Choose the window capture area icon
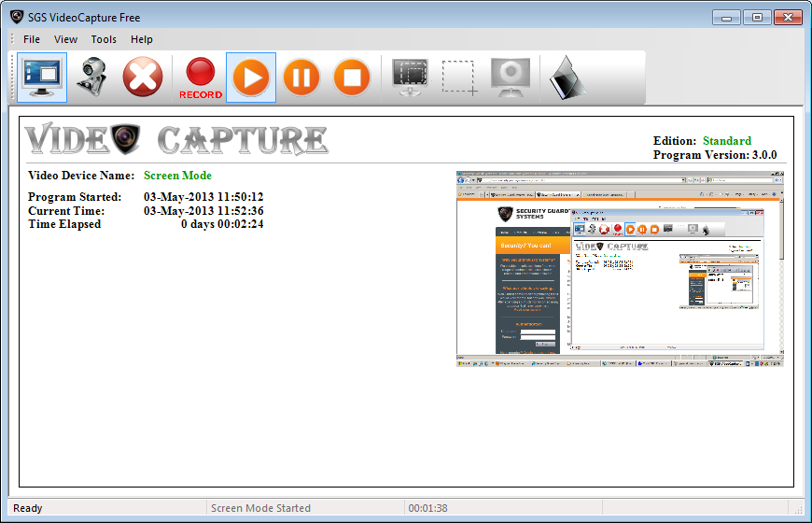This screenshot has width=812, height=523. click(x=410, y=78)
